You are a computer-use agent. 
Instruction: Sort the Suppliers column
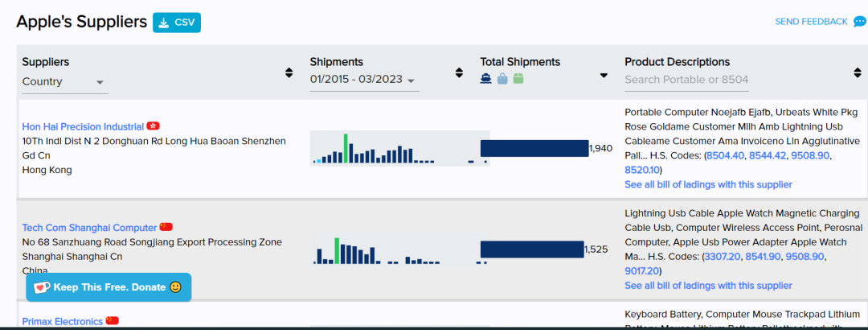point(289,72)
